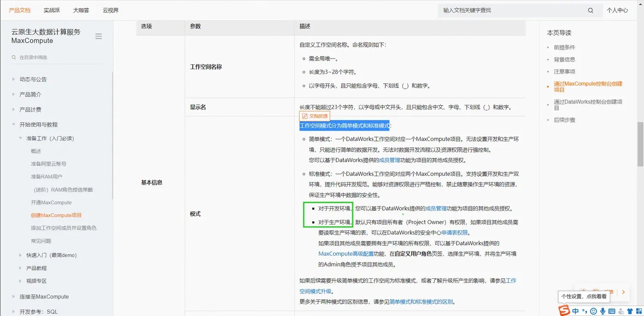Click Sogou user account icon

click(621, 311)
